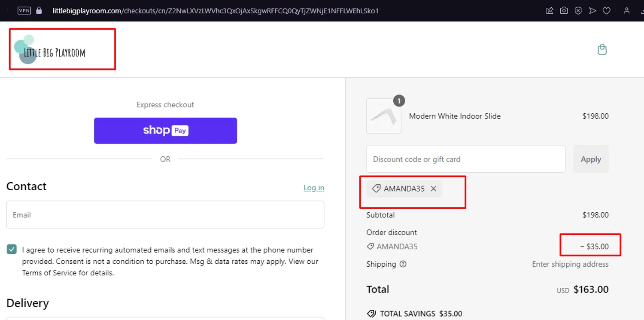Click the tag icon in AMANDA35 chip

pos(376,189)
